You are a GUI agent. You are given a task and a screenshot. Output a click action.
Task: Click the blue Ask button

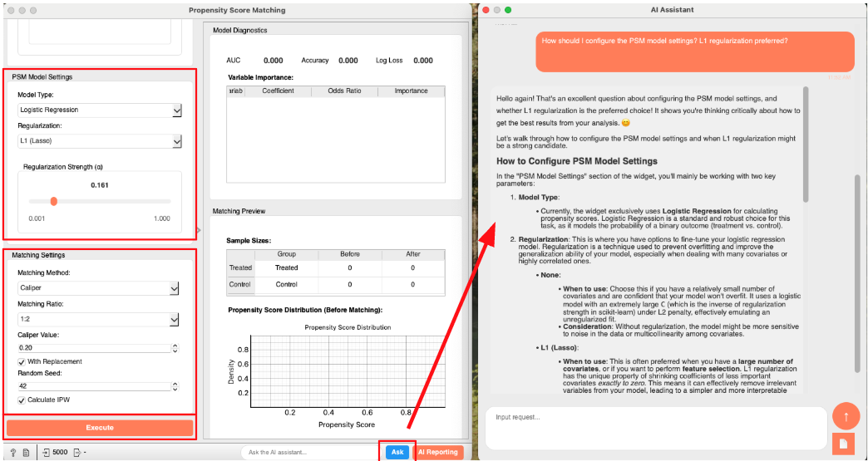(397, 452)
